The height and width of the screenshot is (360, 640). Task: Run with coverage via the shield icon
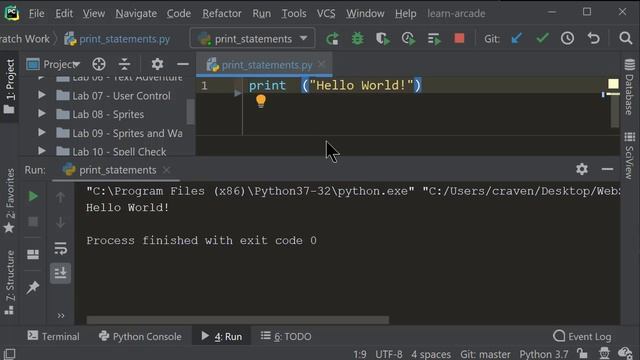382,39
